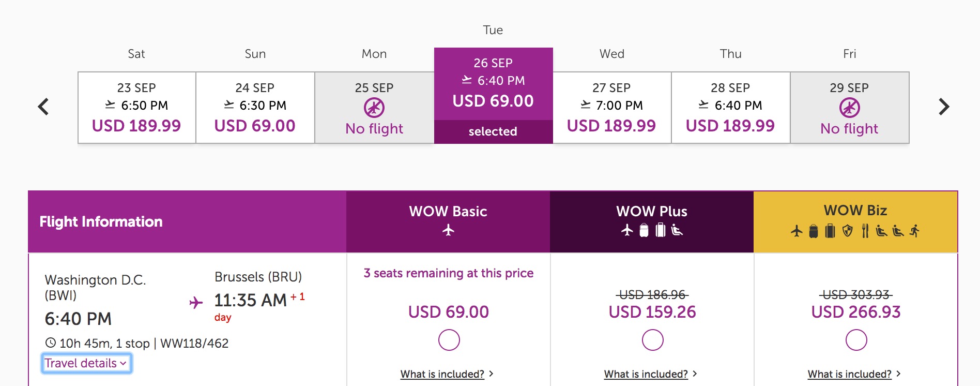
Task: Select the WOW Basic USD 69.00 fare
Action: [449, 340]
